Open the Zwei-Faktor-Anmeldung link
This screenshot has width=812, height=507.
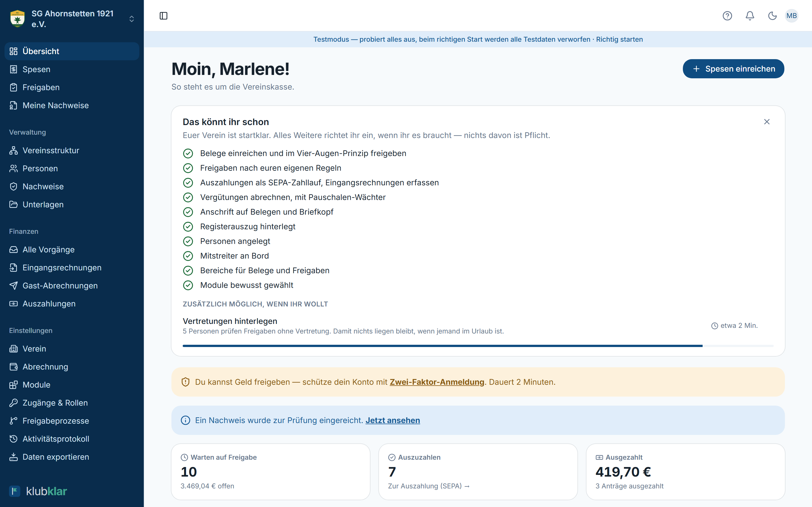(437, 382)
